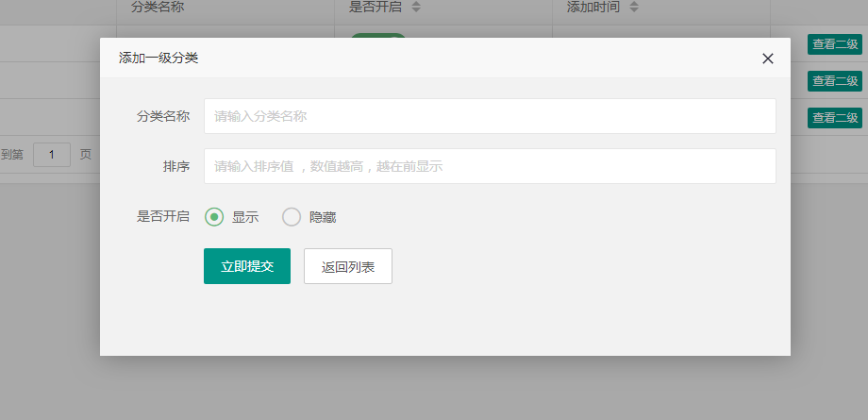
Task: Sort by 是否开启 column arrows
Action: [x=416, y=8]
